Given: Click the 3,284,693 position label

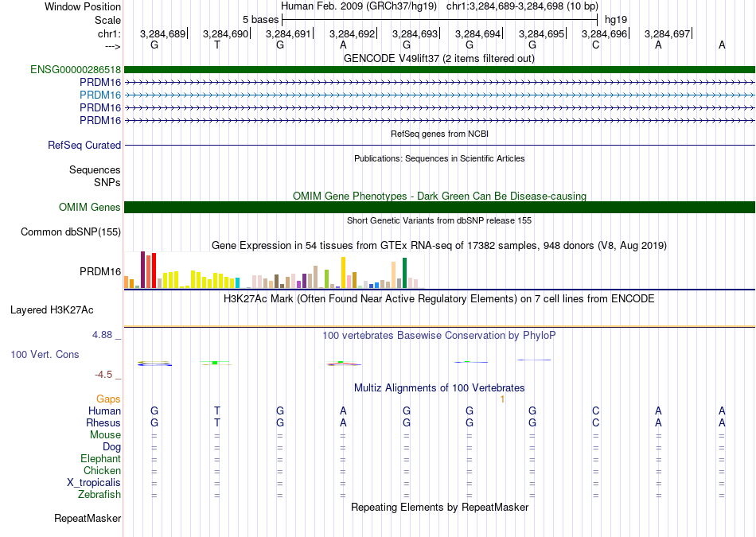Looking at the screenshot, I should pos(415,33).
